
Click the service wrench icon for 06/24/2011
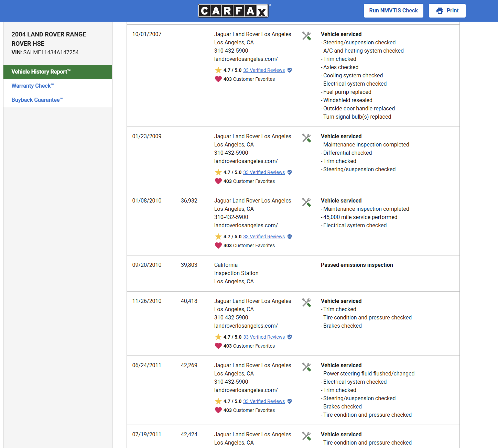306,367
